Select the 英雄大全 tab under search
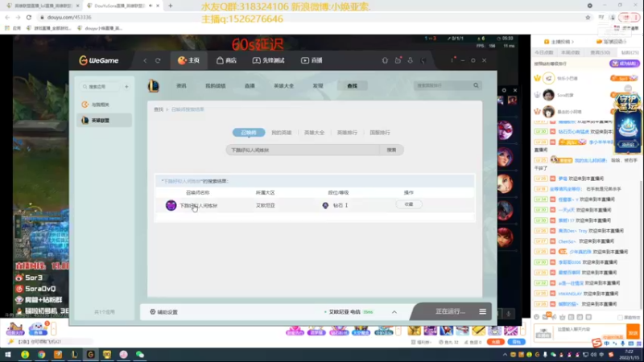This screenshot has width=644, height=362. [x=314, y=133]
